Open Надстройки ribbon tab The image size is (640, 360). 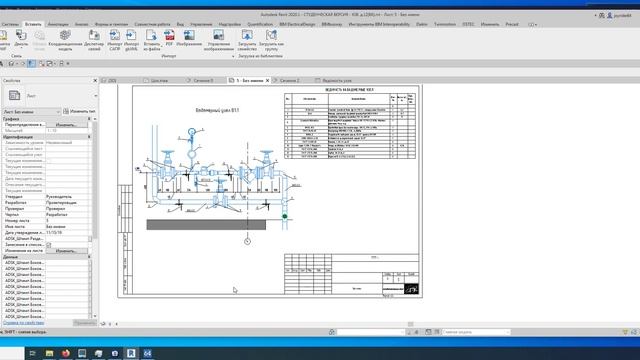click(x=230, y=24)
